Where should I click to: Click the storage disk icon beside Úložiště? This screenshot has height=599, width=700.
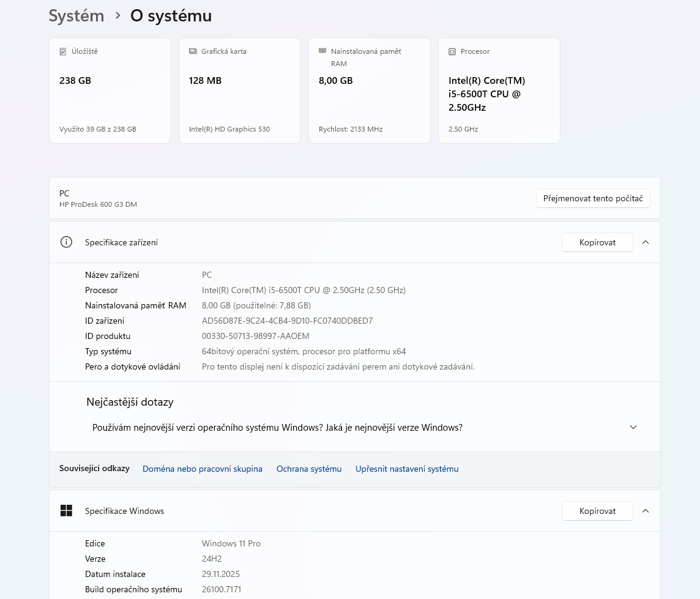[62, 52]
